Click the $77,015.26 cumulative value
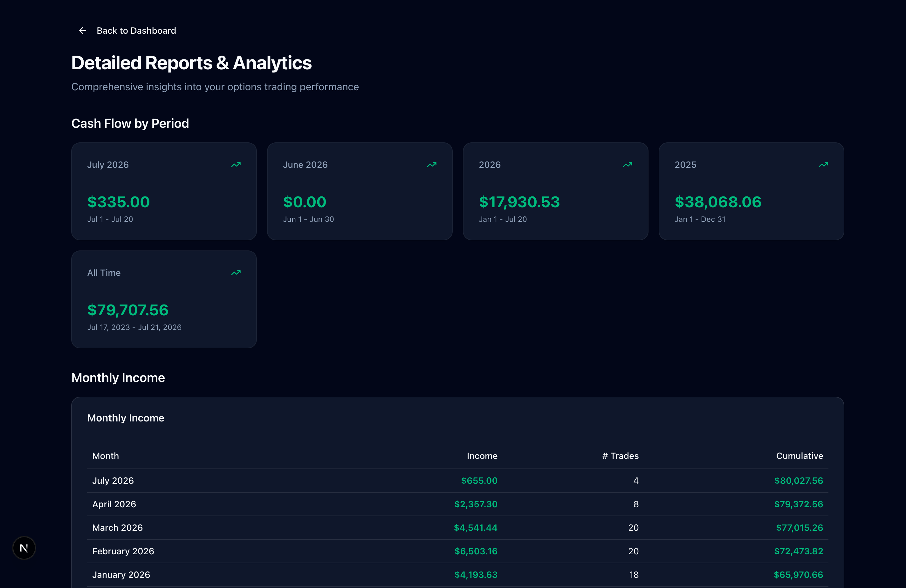Image resolution: width=906 pixels, height=588 pixels. [800, 528]
